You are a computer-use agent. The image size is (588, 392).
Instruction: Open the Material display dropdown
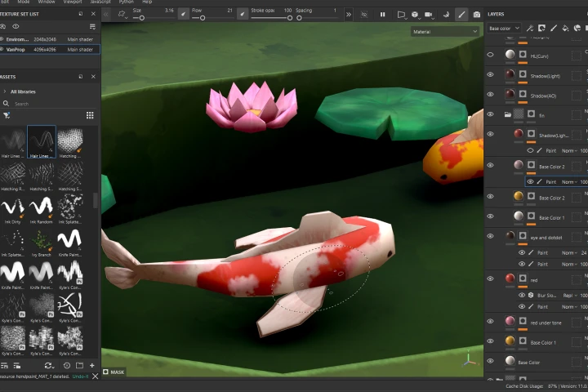(x=445, y=32)
